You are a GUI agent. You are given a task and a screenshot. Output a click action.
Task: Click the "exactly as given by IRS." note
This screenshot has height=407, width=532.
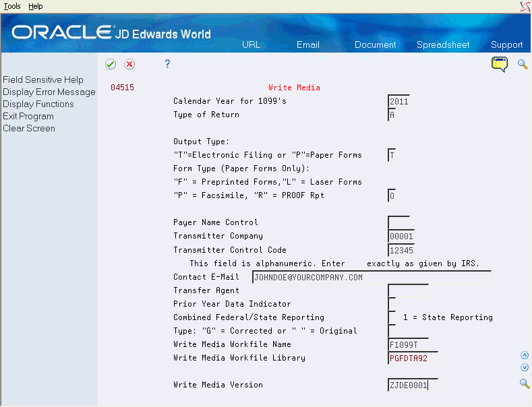coord(423,263)
